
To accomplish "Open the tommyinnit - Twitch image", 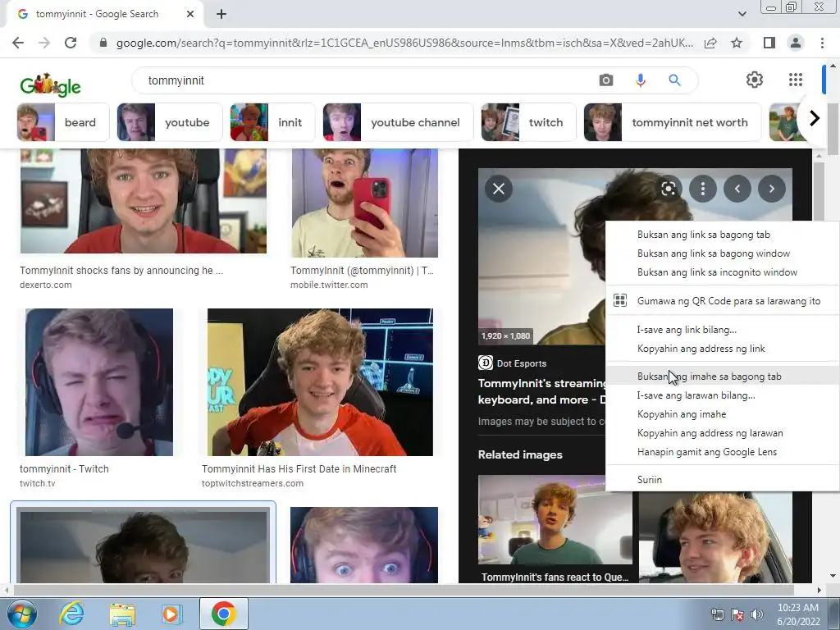I will tap(99, 382).
